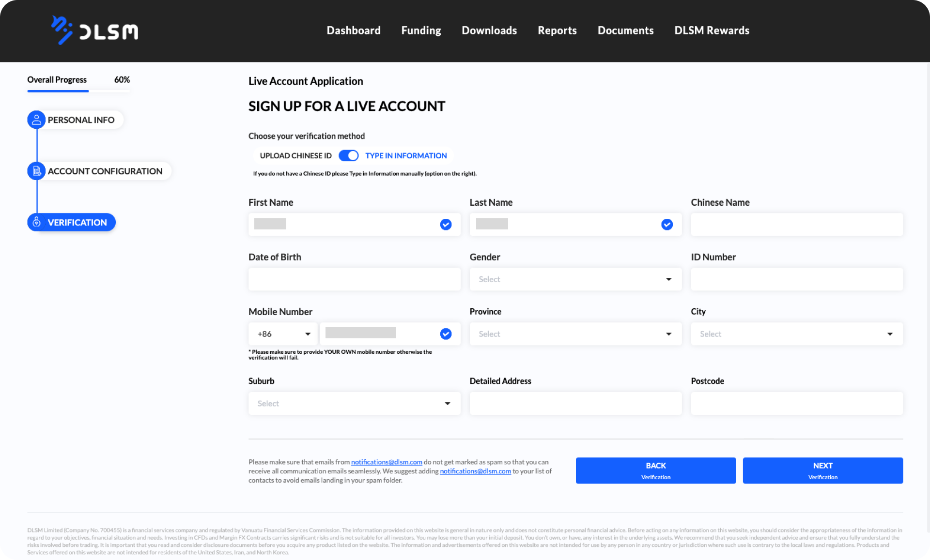Click the checkmark icon in First Name field

(445, 224)
